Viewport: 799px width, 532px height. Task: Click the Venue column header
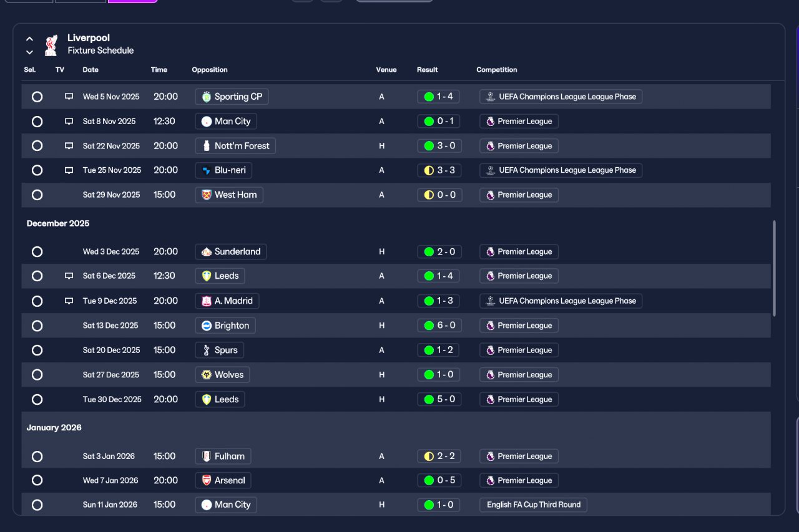[386, 70]
